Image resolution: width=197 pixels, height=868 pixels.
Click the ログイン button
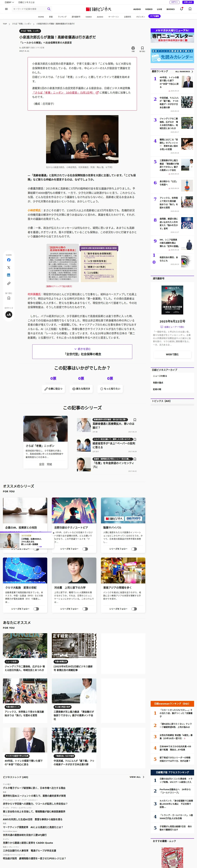coord(174,2)
